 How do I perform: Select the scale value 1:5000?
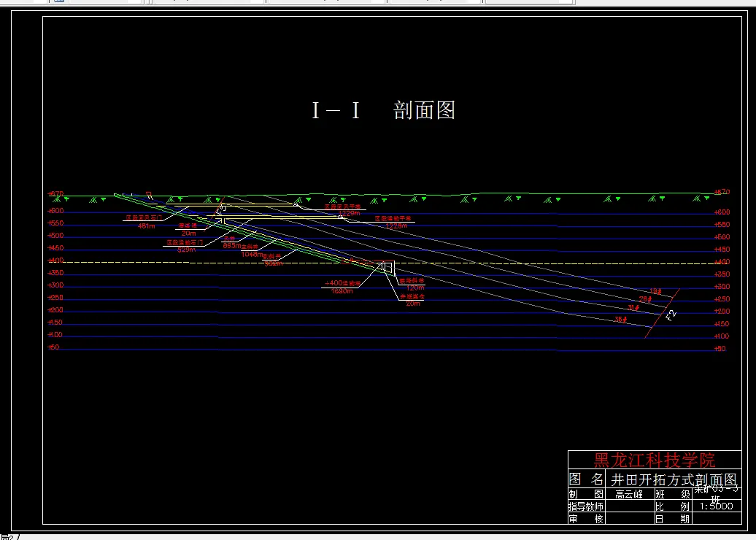(716, 506)
